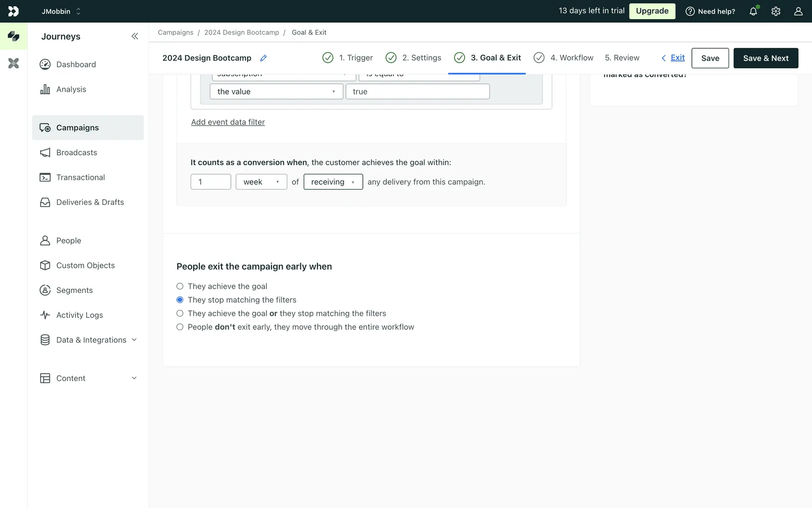Choose 'People don't exit early' option
The image size is (812, 508).
click(180, 327)
